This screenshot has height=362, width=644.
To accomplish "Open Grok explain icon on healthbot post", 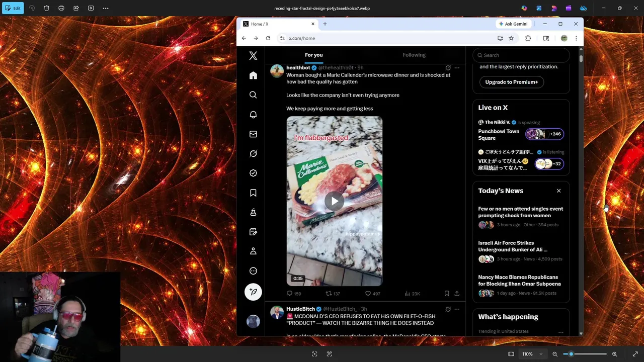I will pos(448,68).
